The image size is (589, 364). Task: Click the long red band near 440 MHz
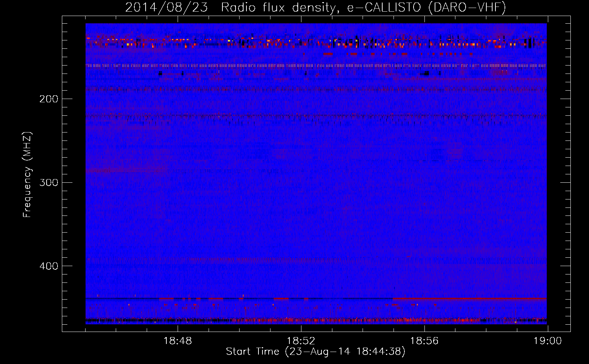[470, 298]
